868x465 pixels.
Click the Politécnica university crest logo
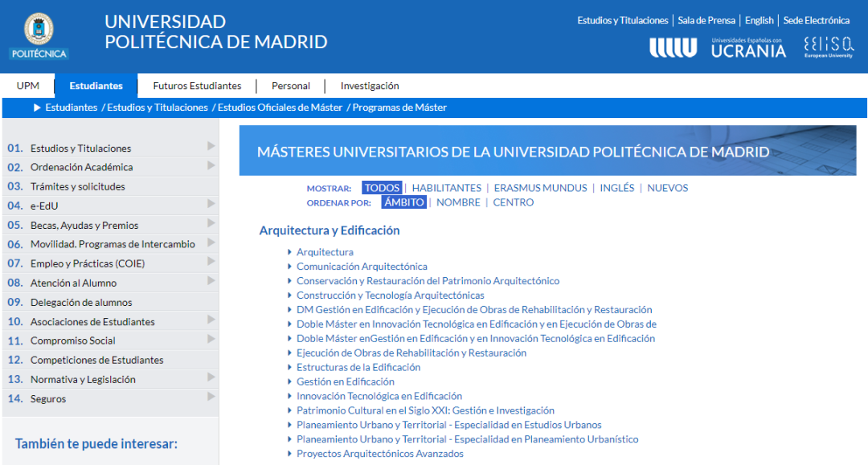tap(39, 36)
